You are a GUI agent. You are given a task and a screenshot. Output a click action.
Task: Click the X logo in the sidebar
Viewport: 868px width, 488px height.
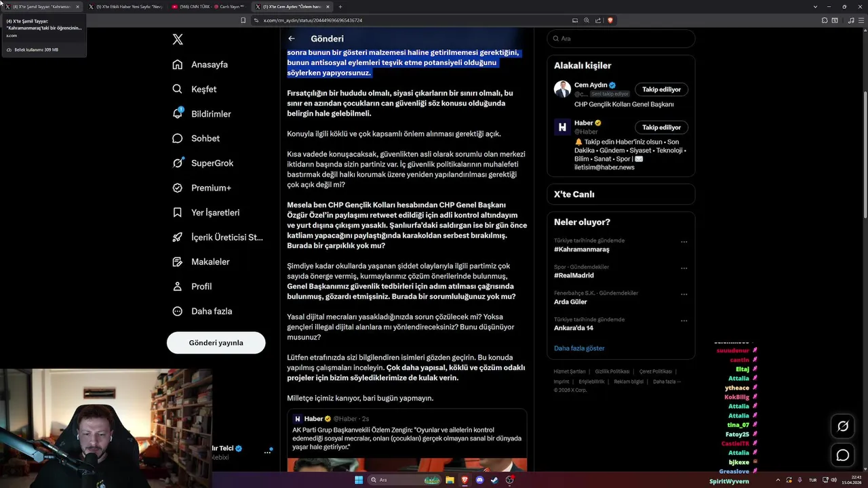tap(178, 39)
